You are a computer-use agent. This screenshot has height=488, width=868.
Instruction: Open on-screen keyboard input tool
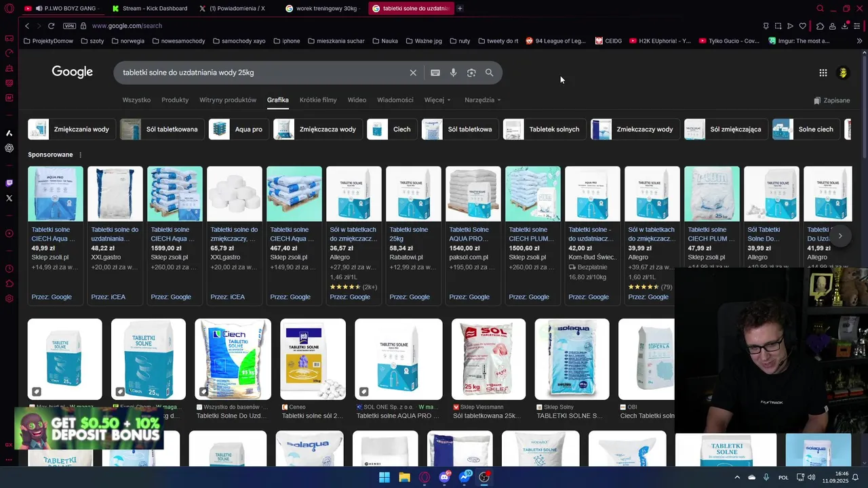click(435, 73)
